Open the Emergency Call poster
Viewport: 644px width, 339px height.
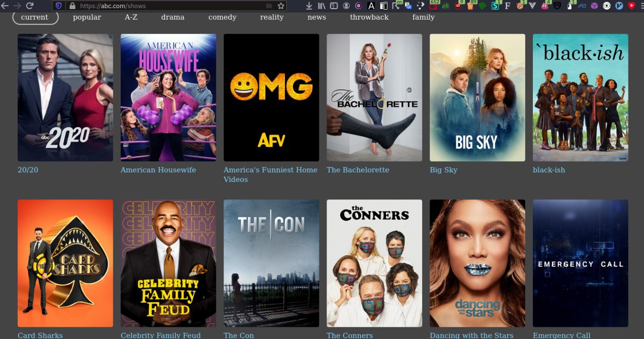581,263
